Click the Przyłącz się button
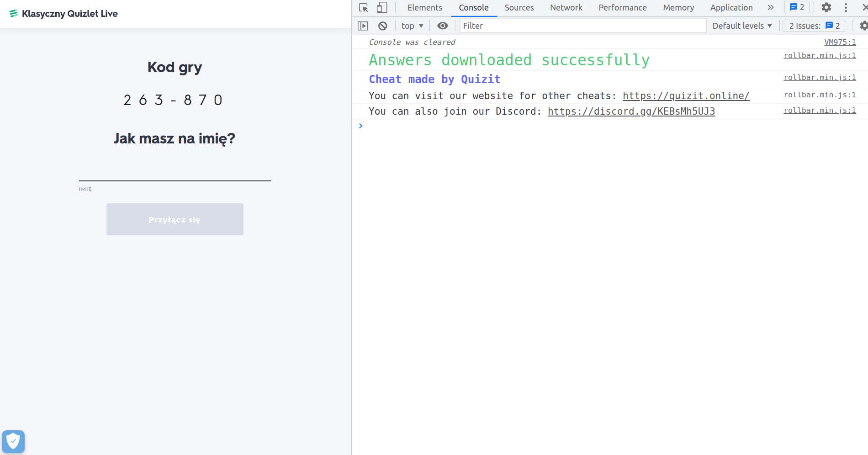Screen dimensions: 868x455 pyautogui.click(x=175, y=219)
